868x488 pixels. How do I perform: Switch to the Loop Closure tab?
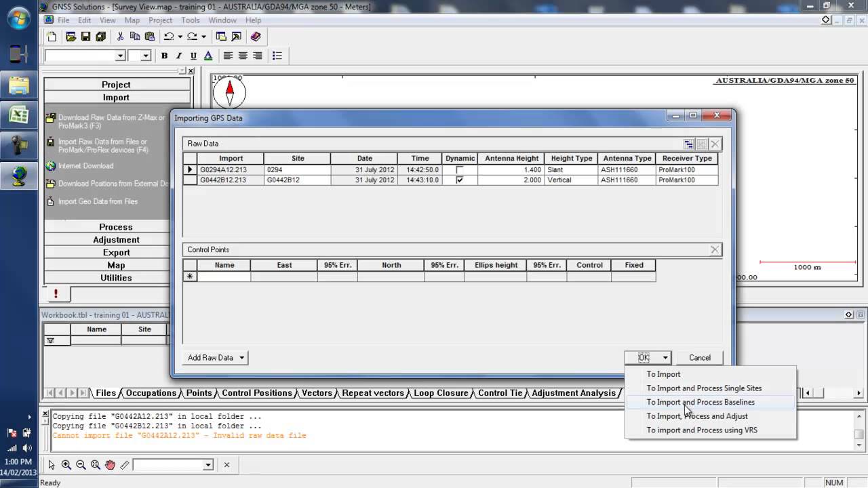(442, 393)
